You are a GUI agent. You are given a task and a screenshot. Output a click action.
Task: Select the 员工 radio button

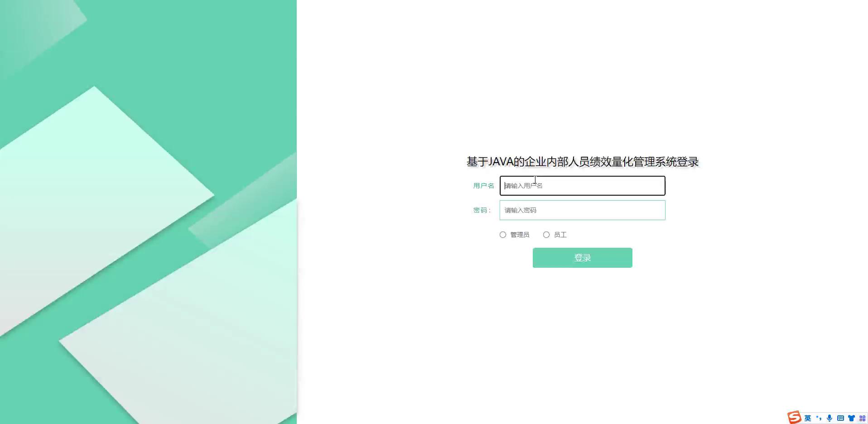pyautogui.click(x=546, y=235)
